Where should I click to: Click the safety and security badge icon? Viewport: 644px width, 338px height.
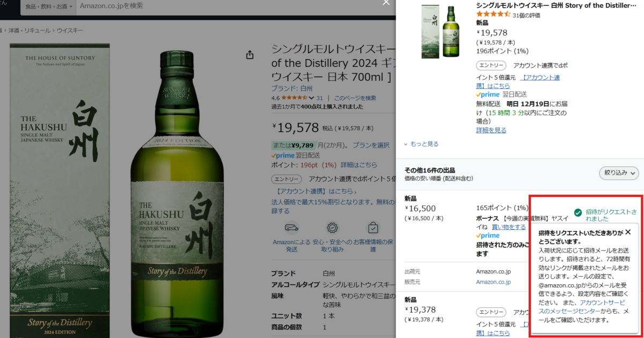(333, 228)
